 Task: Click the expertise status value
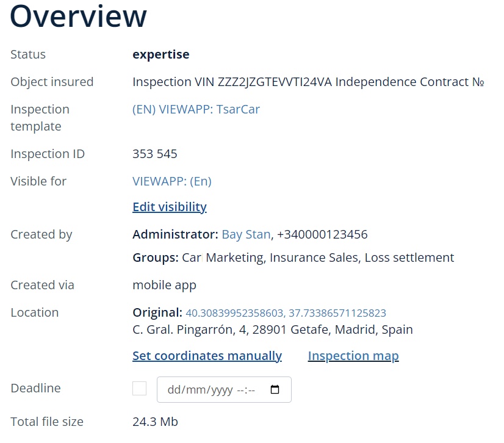(161, 54)
